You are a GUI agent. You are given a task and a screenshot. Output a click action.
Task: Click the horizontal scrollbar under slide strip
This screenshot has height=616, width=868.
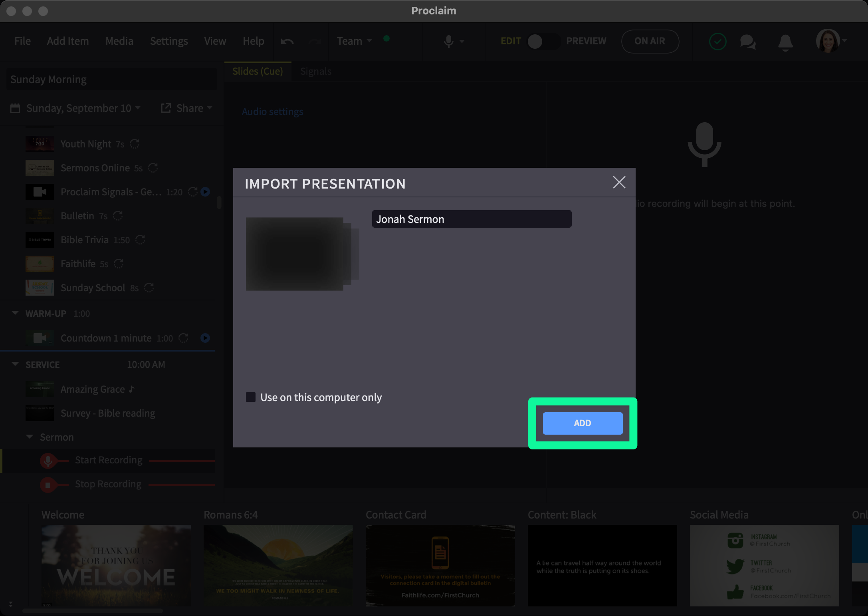click(x=93, y=611)
